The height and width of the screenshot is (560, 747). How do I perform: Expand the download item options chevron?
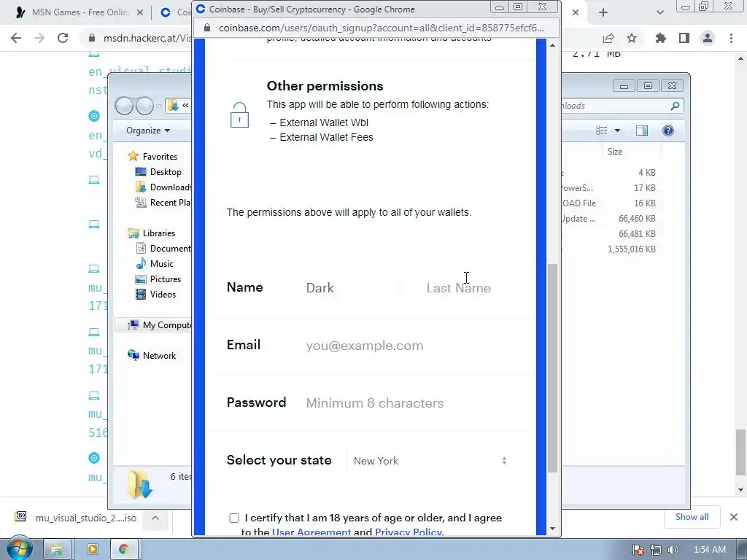click(x=155, y=518)
